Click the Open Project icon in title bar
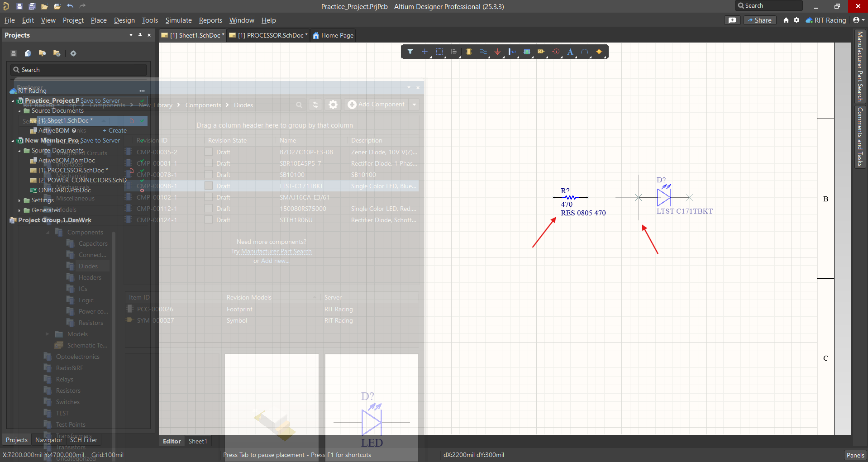 [57, 6]
